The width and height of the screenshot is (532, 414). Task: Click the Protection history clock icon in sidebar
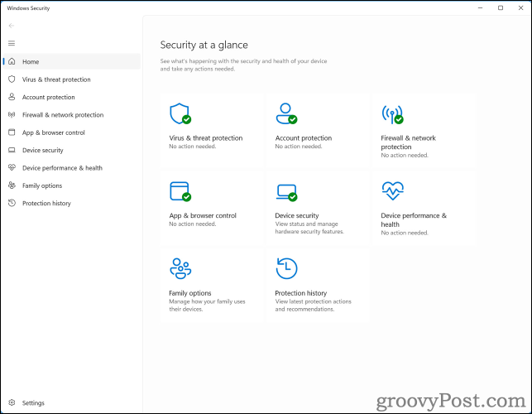click(x=12, y=203)
